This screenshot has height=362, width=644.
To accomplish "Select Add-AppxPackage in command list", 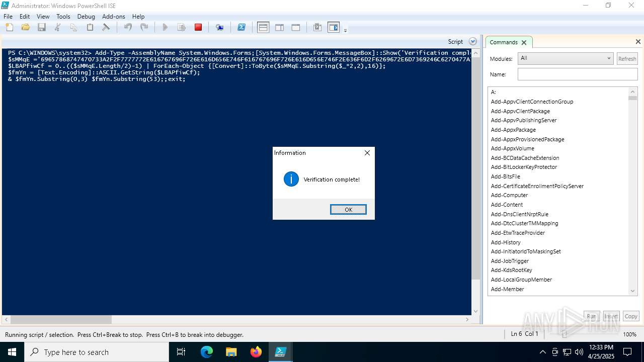I will point(513,130).
